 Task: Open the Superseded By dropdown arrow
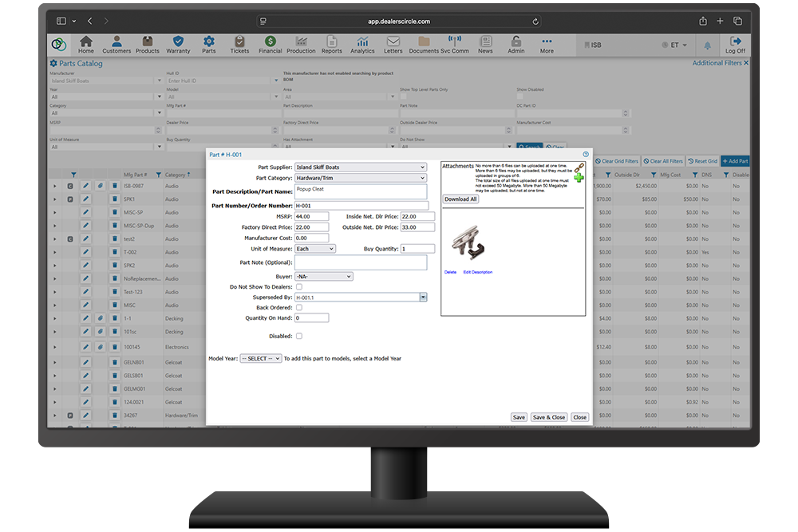tap(423, 298)
